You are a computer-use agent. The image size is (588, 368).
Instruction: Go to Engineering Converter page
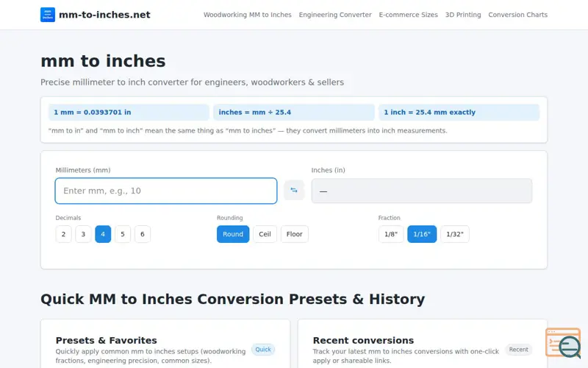335,15
